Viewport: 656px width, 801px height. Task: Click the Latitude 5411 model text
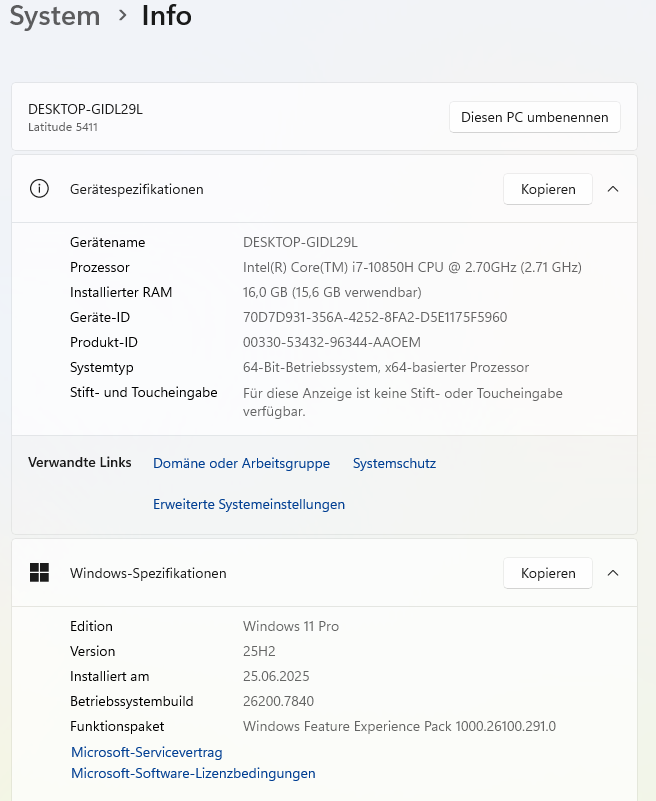[63, 127]
